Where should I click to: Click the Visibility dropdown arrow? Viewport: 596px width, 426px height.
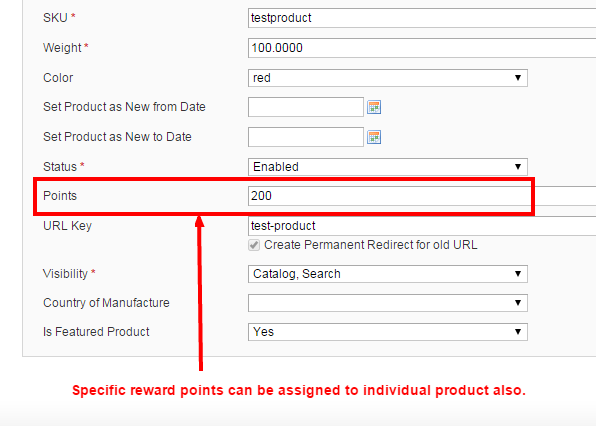518,274
